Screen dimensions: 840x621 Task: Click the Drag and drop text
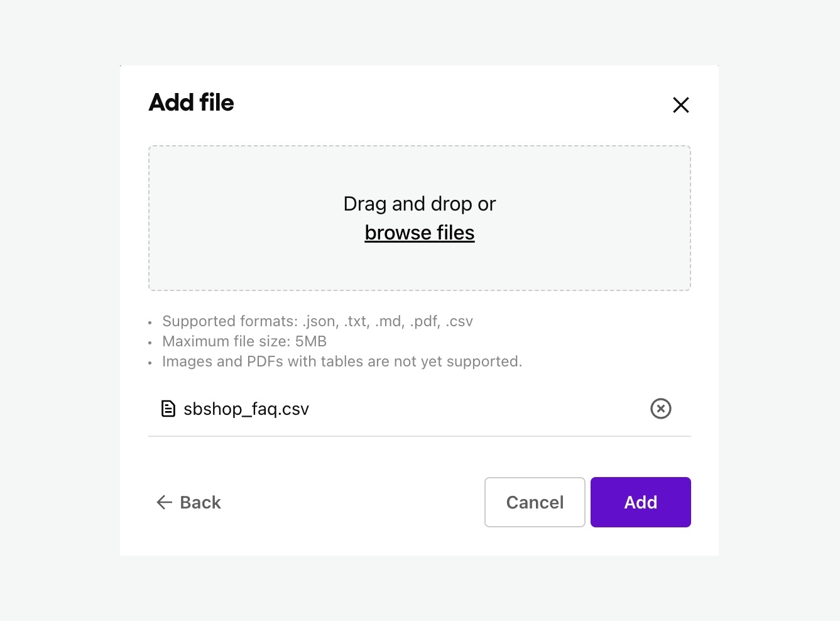click(419, 204)
